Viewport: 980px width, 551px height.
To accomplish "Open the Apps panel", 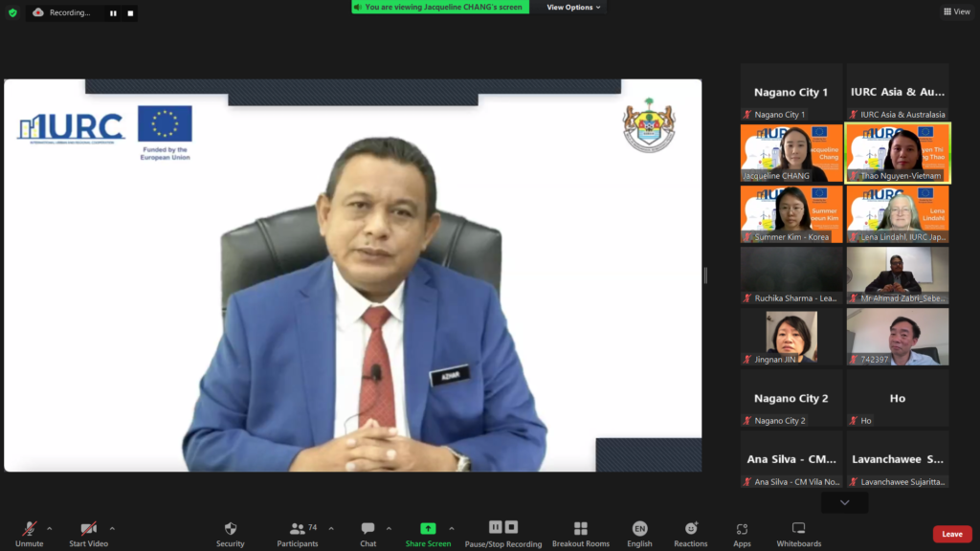I will (742, 533).
